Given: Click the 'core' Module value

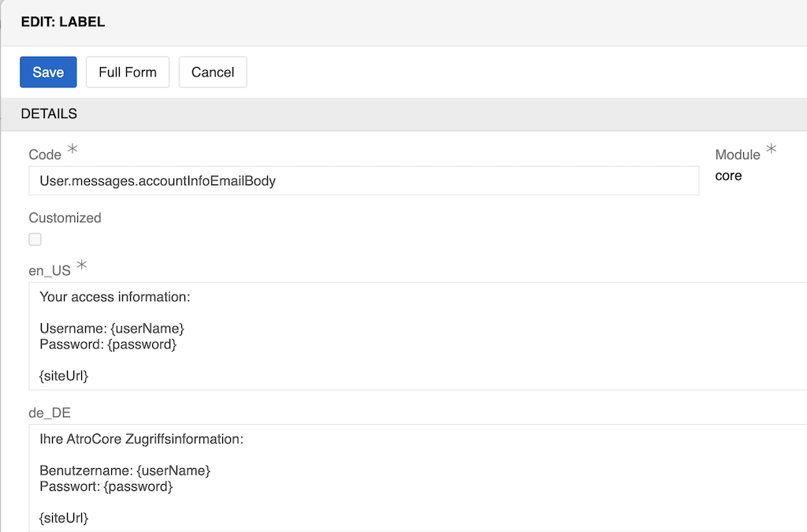Looking at the screenshot, I should tap(728, 176).
